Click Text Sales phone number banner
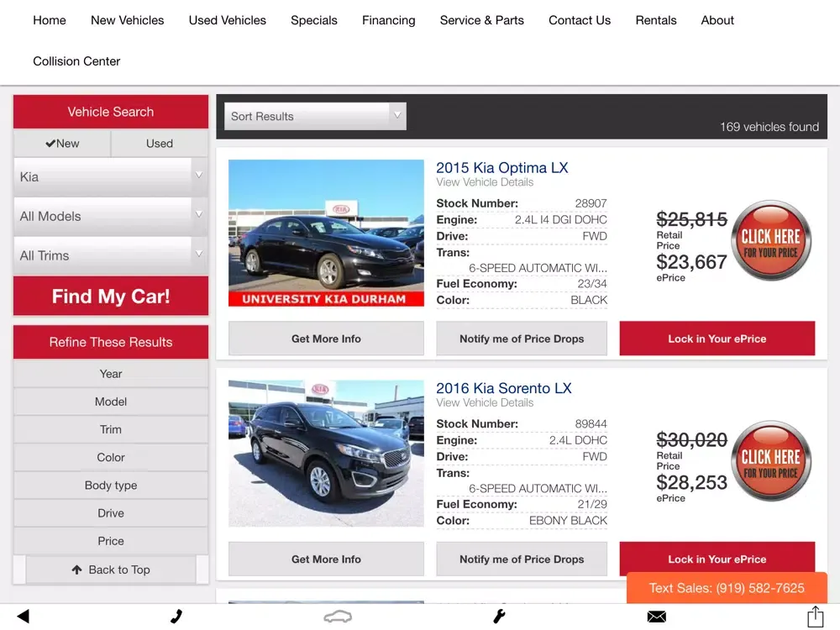Viewport: 840px width, 630px height. coord(727,588)
